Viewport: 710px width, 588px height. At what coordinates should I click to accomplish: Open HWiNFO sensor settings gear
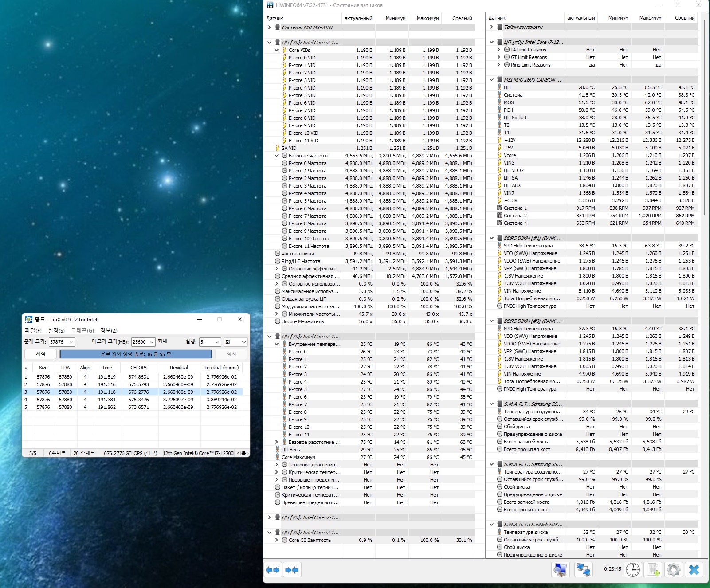[x=673, y=569]
